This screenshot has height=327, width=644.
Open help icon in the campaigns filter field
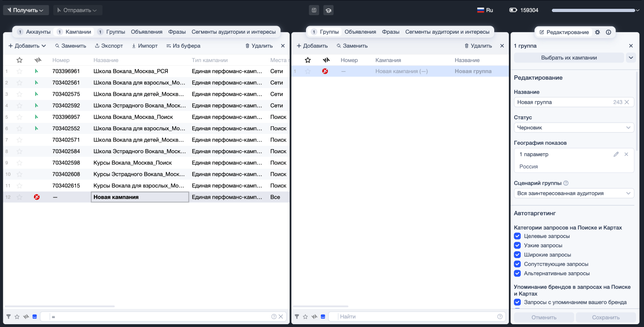point(274,317)
